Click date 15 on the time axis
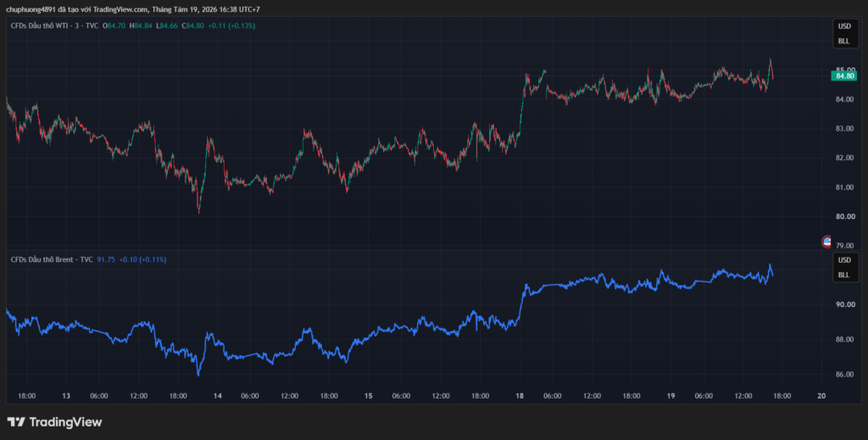This screenshot has height=440, width=868. [x=369, y=396]
